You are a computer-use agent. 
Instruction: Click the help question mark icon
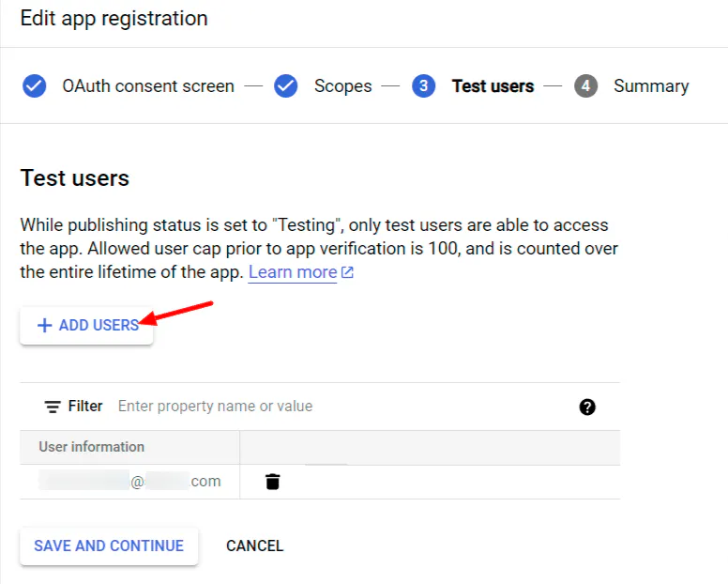[587, 407]
